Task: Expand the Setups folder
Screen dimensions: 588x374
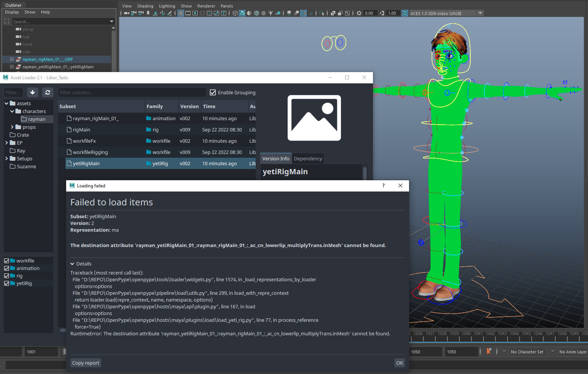Action: tap(6, 158)
